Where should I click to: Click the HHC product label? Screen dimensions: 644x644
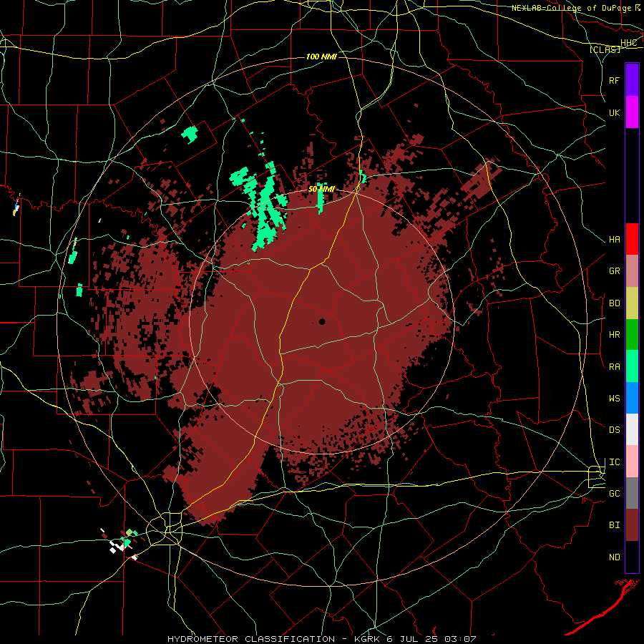coord(629,43)
